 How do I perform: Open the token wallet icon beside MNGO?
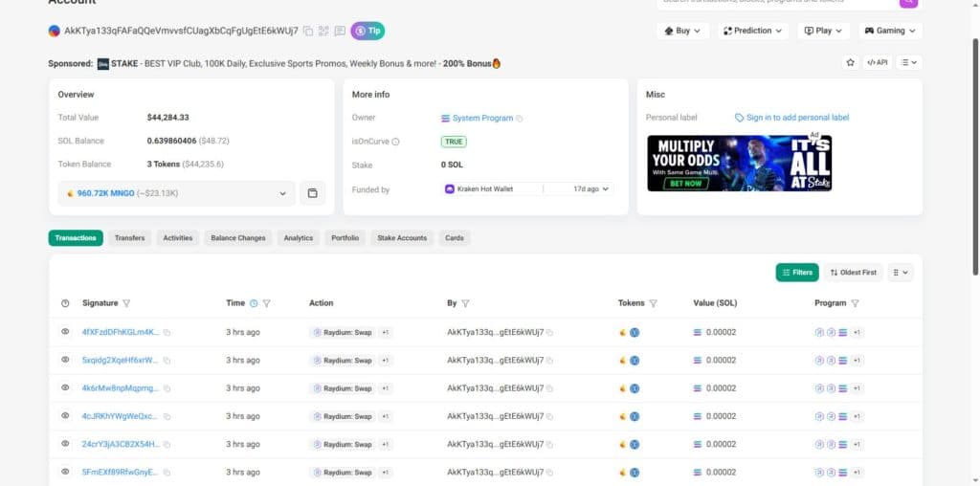coord(313,193)
